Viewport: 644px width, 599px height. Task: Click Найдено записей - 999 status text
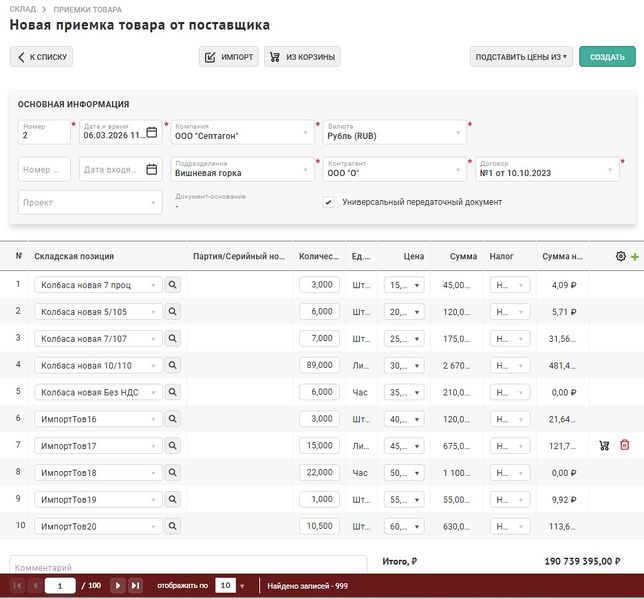tap(308, 586)
